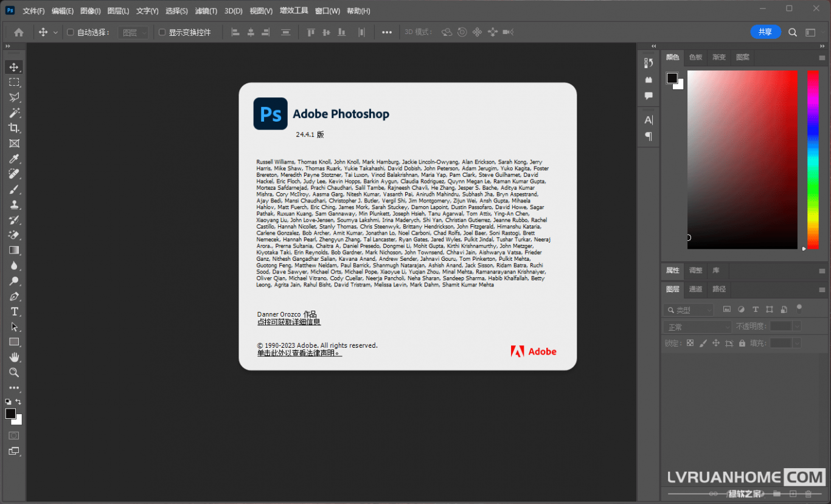Open the 正常 blend mode dropdown
The image size is (831, 504).
pos(697,326)
